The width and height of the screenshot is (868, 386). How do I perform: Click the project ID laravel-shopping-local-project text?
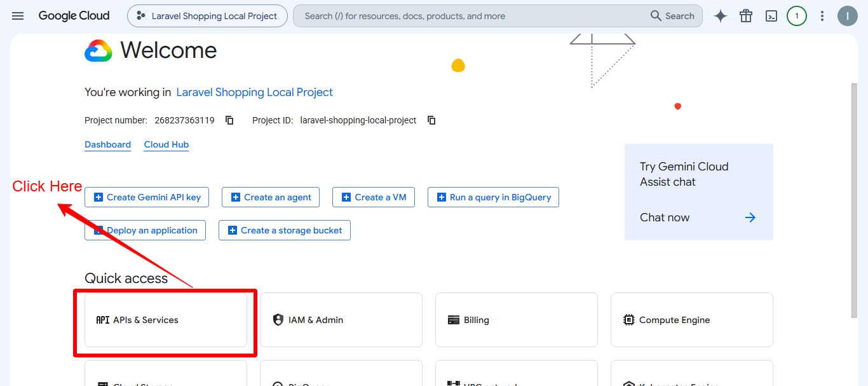tap(358, 120)
